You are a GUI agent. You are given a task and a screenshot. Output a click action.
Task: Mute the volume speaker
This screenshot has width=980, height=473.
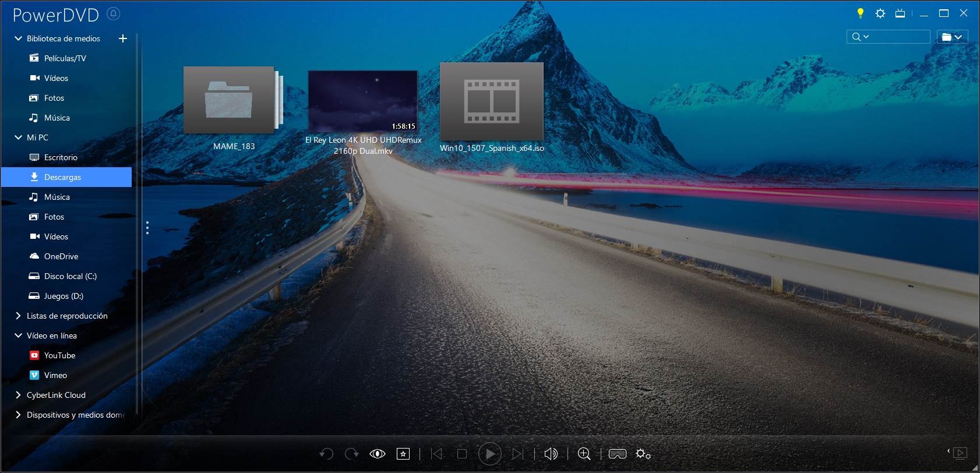[551, 454]
